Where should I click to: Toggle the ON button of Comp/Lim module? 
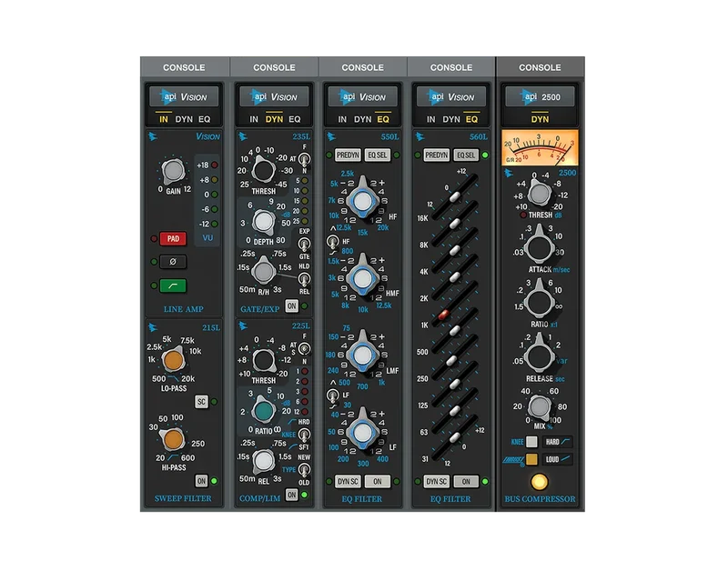coord(291,495)
